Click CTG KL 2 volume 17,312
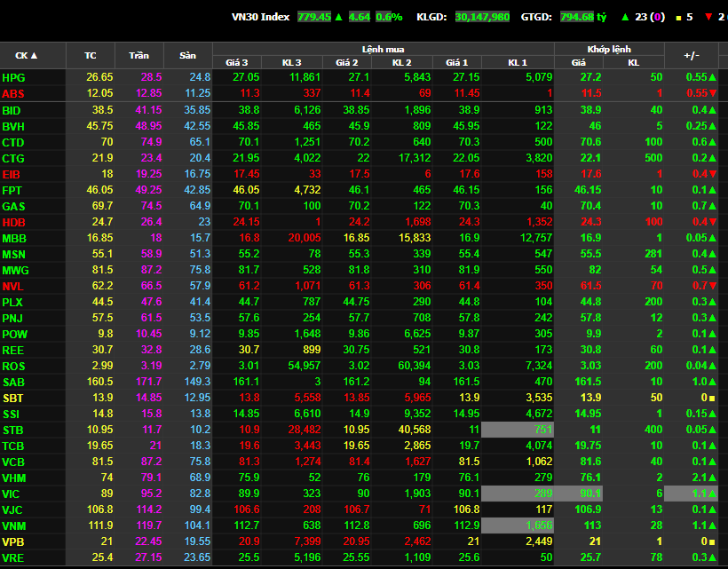The height and width of the screenshot is (569, 728). click(x=414, y=158)
